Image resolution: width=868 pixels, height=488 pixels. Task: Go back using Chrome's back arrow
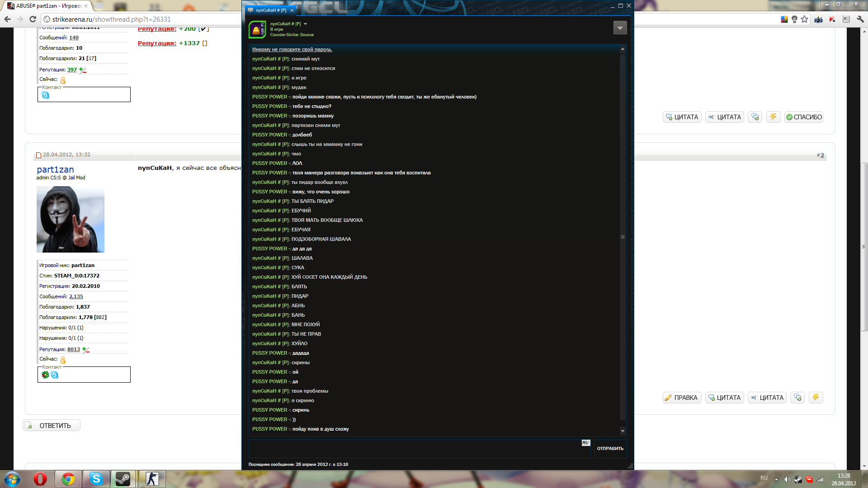coord(7,19)
